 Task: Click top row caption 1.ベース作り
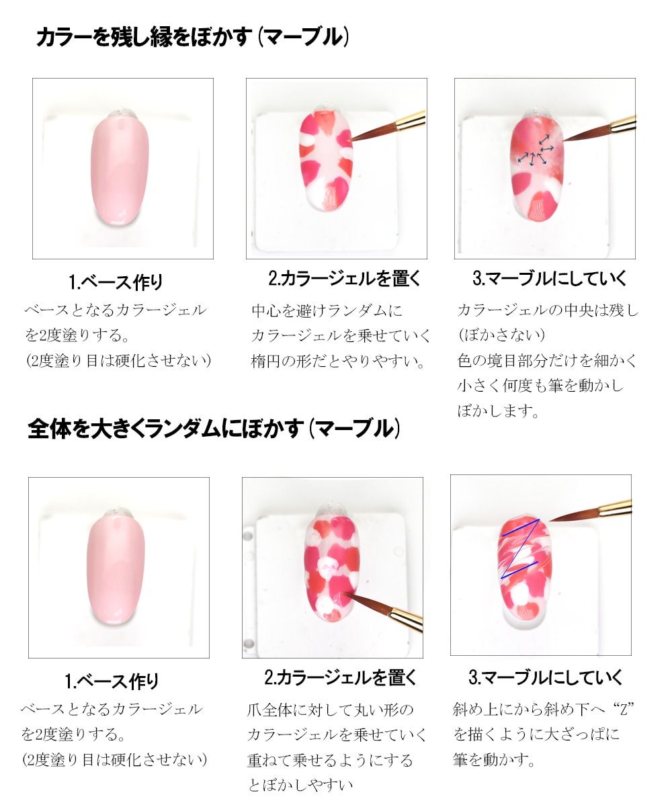[116, 282]
